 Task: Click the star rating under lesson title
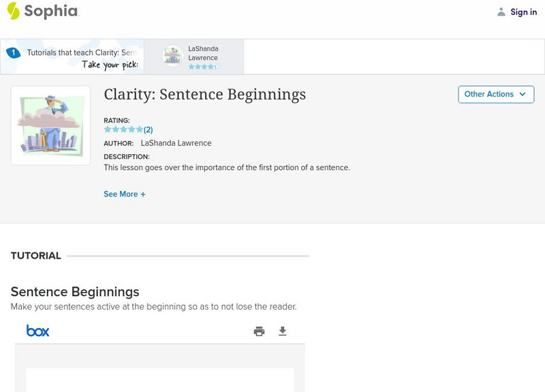(x=123, y=129)
